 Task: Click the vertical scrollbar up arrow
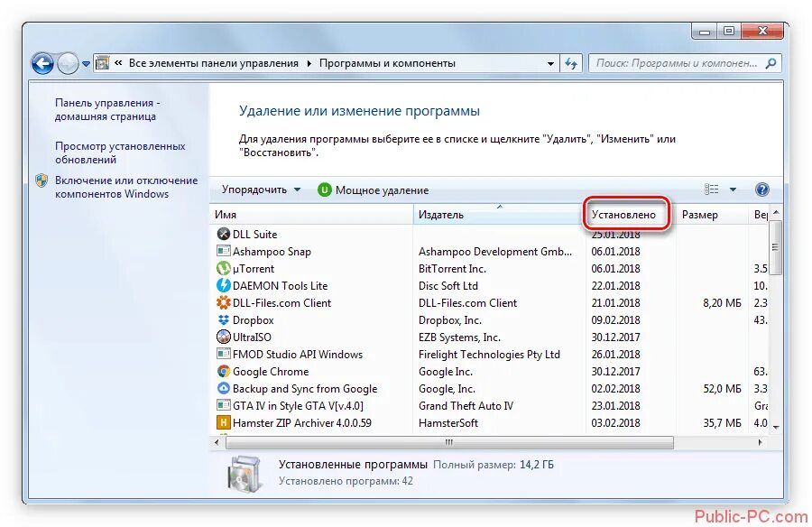click(x=775, y=212)
